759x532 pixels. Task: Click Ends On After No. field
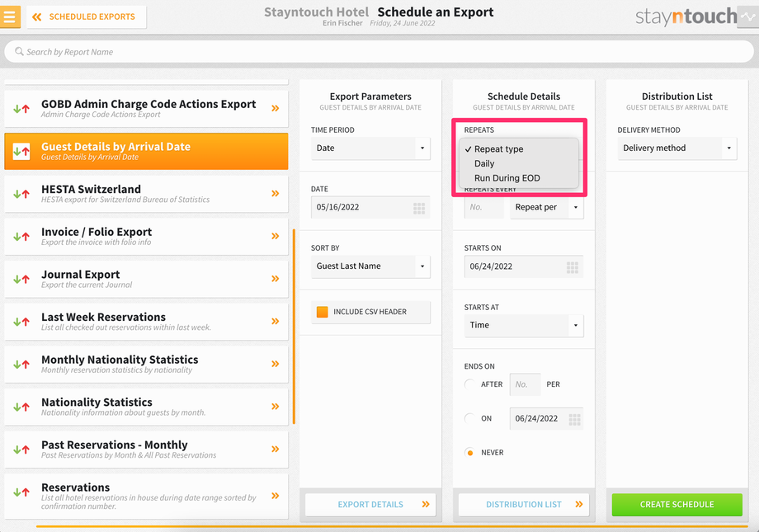(x=526, y=384)
